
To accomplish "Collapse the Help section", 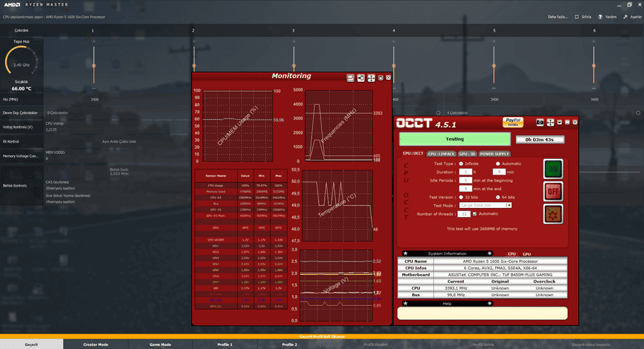I will pos(489,303).
